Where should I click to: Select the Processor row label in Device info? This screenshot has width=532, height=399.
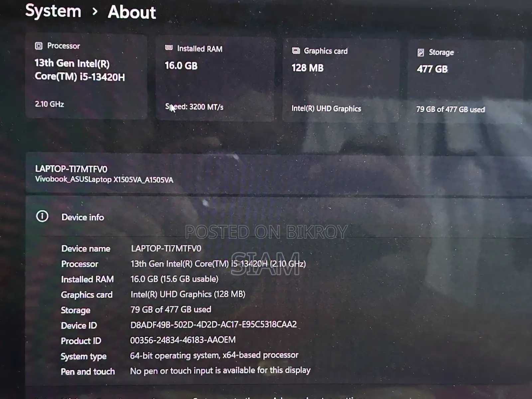click(x=80, y=264)
